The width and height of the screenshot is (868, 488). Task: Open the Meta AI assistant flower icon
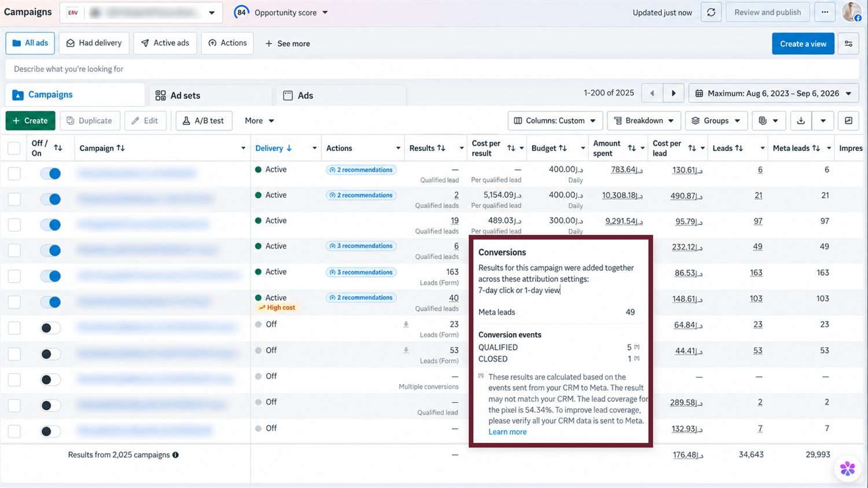[848, 468]
